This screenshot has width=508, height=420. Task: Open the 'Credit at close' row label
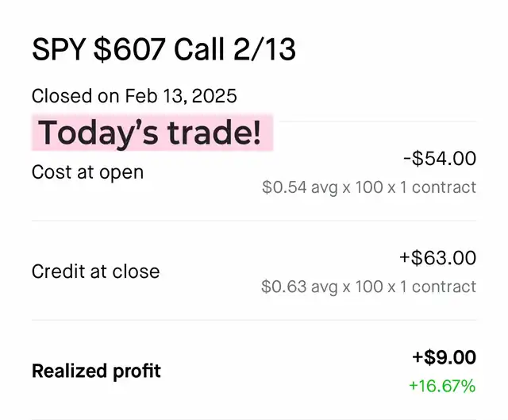click(95, 272)
